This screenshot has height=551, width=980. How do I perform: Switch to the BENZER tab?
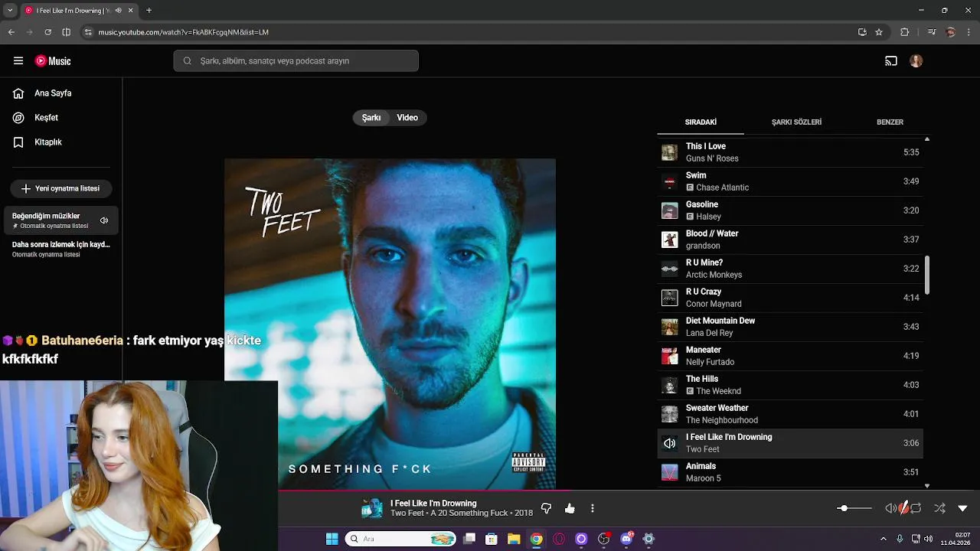(890, 122)
